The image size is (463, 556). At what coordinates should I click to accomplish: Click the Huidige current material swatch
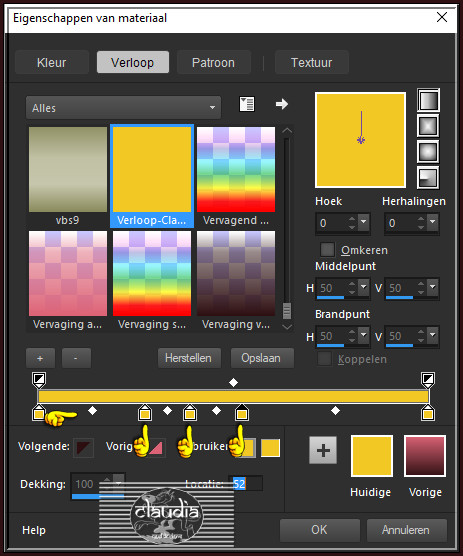(x=372, y=456)
